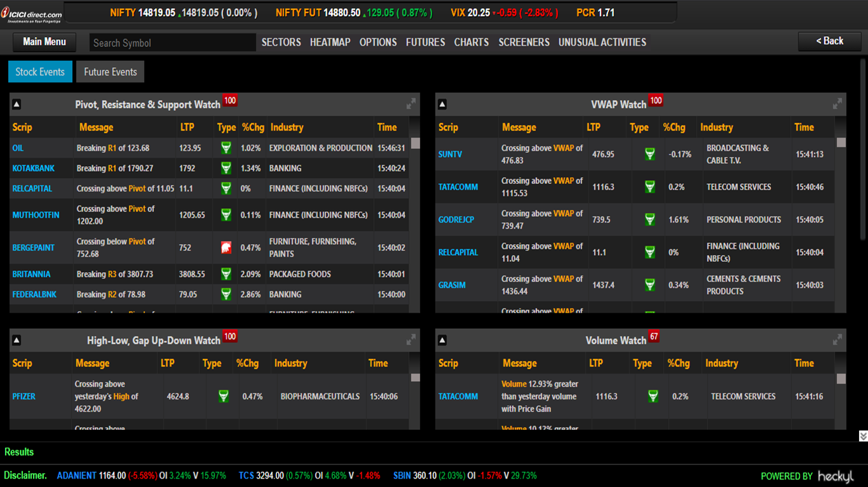Image resolution: width=868 pixels, height=487 pixels.
Task: Open the Main Menu button
Action: [x=44, y=42]
